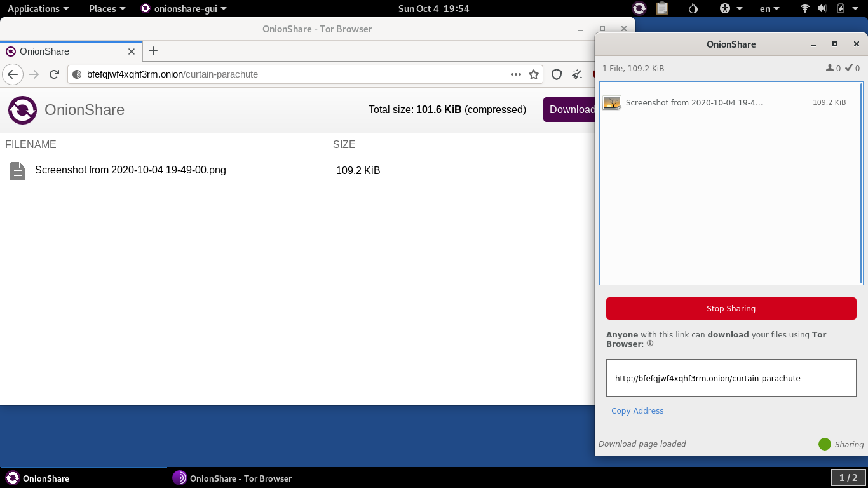Click the New Identity broom icon

577,74
